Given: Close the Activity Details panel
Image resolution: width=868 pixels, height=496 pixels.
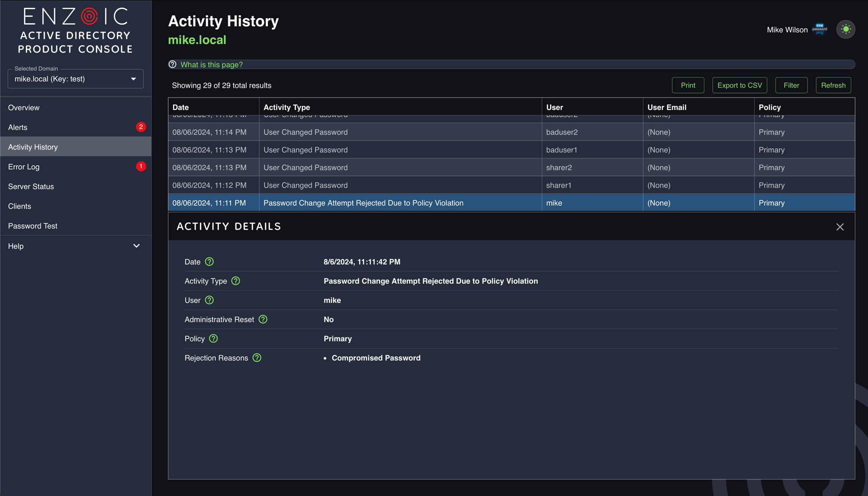Looking at the screenshot, I should [x=840, y=227].
